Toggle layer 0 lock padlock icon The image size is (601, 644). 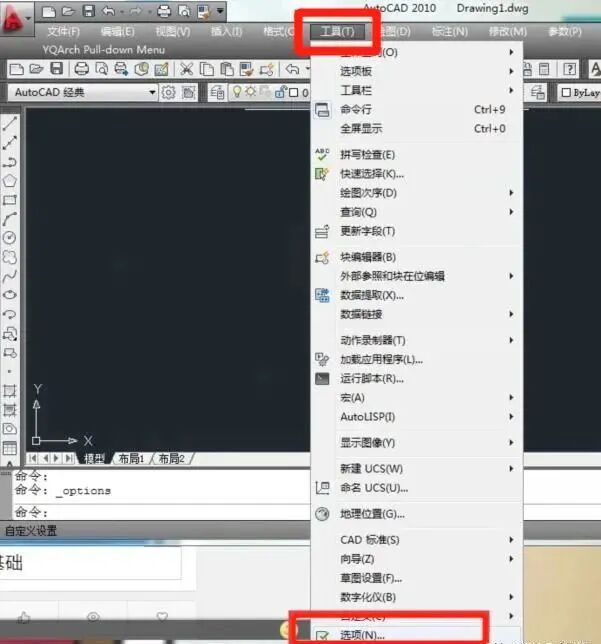point(280,92)
